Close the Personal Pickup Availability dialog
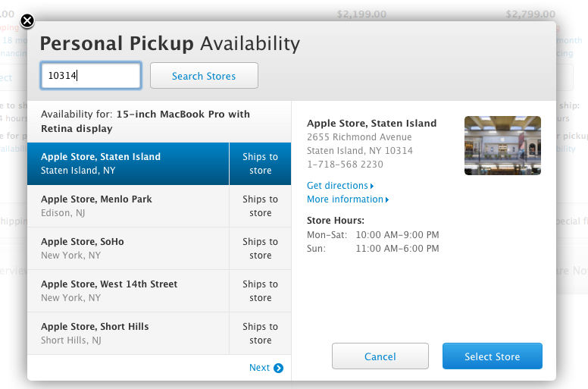The image size is (588, 389). pyautogui.click(x=27, y=21)
